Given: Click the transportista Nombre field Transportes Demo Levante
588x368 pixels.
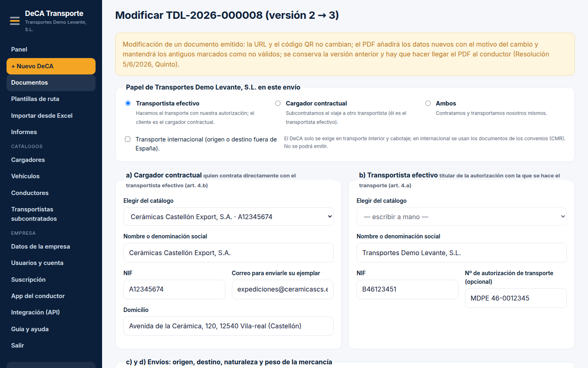Looking at the screenshot, I should pyautogui.click(x=461, y=253).
